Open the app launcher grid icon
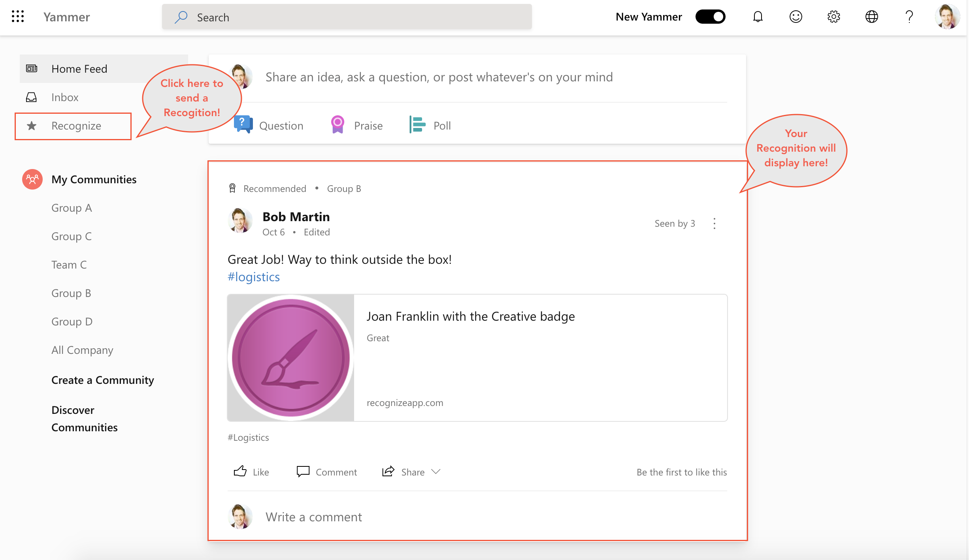969x560 pixels. point(18,17)
